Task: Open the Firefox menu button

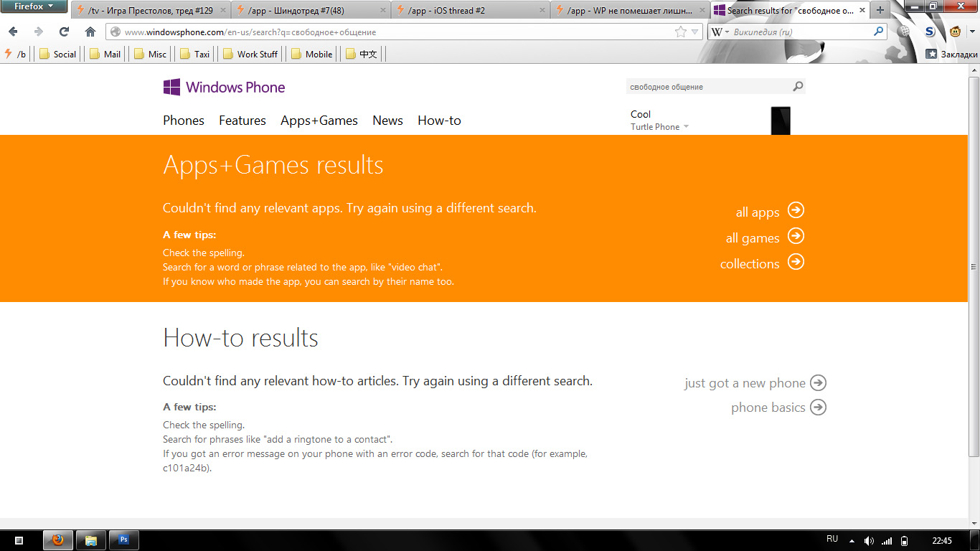Action: coord(34,7)
